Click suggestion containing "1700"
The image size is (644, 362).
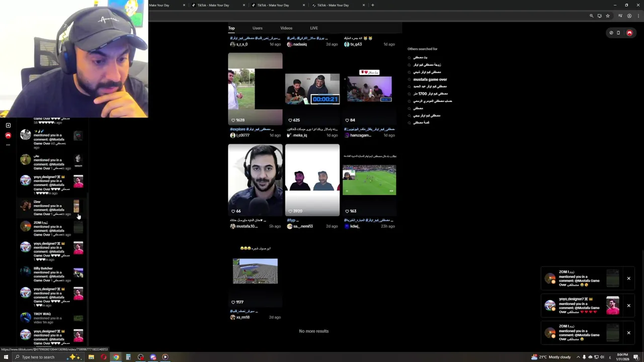(x=430, y=94)
